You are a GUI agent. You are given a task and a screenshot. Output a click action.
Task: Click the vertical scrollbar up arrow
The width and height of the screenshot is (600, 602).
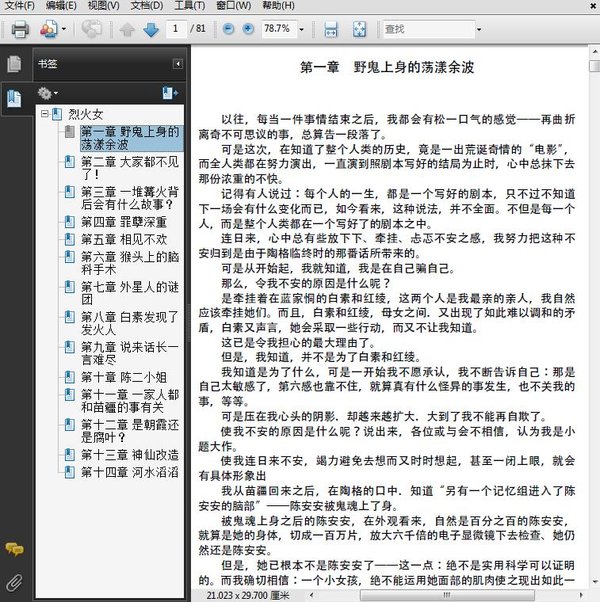(x=594, y=51)
